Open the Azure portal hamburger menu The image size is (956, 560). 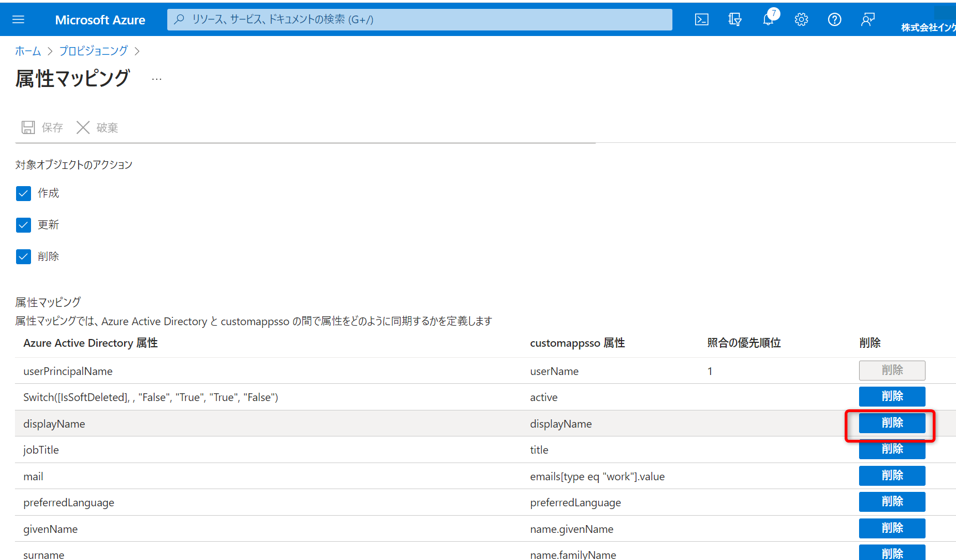[x=18, y=20]
